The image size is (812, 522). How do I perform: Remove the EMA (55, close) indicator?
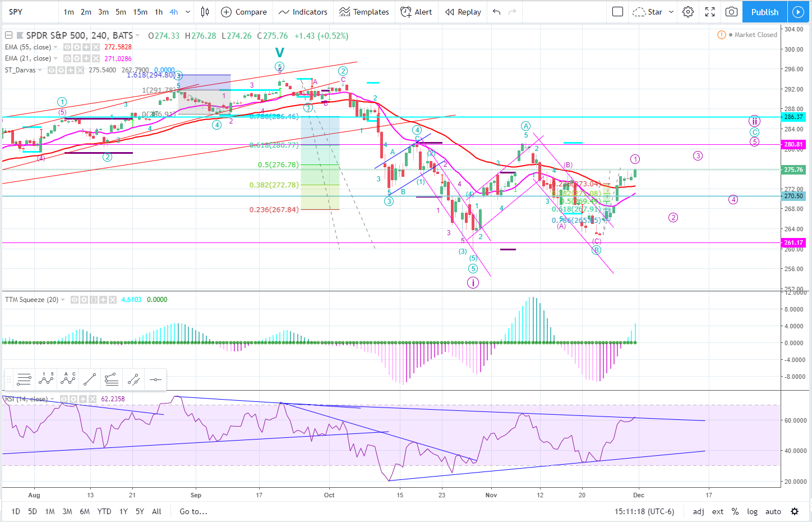pos(96,47)
